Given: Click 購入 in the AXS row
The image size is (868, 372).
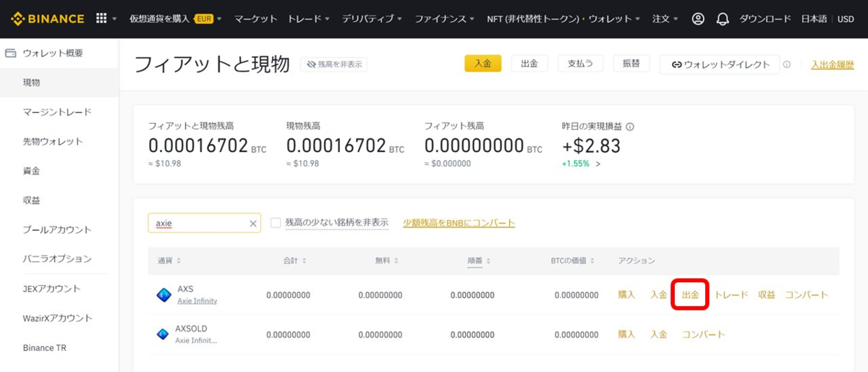Looking at the screenshot, I should (626, 295).
